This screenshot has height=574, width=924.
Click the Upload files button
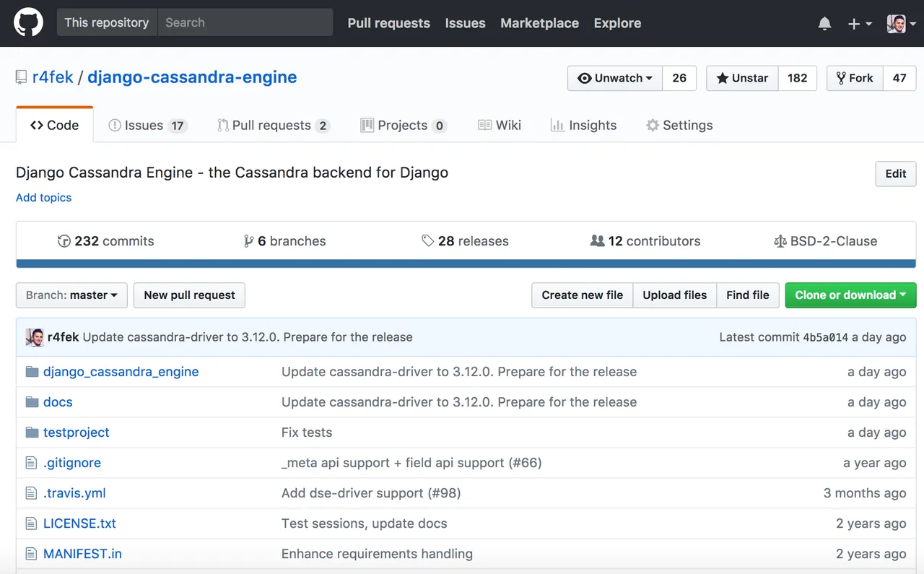click(675, 295)
